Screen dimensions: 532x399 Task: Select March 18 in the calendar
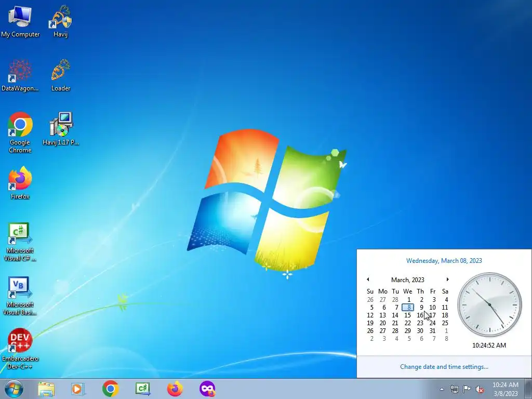coord(445,315)
